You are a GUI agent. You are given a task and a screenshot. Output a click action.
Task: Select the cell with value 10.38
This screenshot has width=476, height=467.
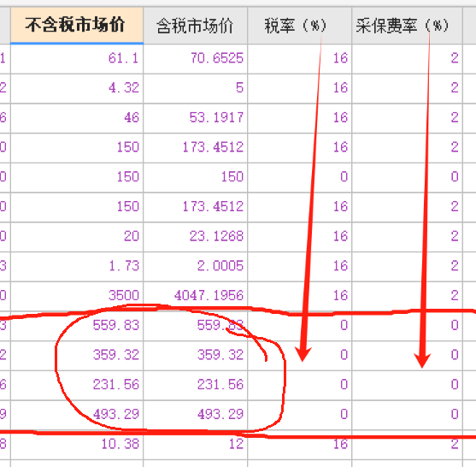tap(77, 444)
